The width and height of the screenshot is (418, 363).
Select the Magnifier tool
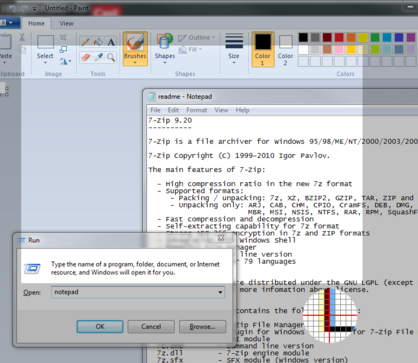coord(111,57)
